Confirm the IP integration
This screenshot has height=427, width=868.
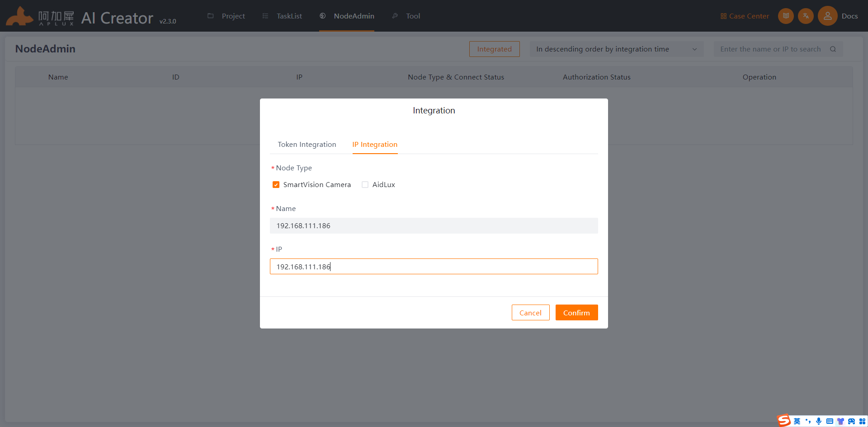tap(576, 312)
